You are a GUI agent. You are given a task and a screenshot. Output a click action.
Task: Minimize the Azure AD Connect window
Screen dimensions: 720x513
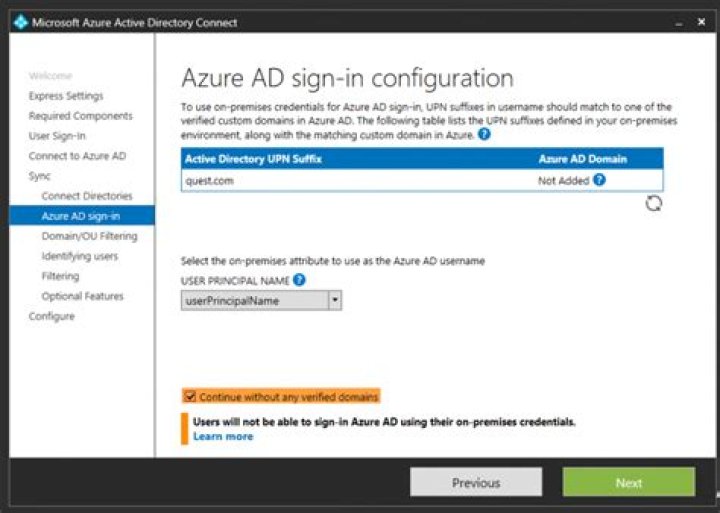click(679, 23)
